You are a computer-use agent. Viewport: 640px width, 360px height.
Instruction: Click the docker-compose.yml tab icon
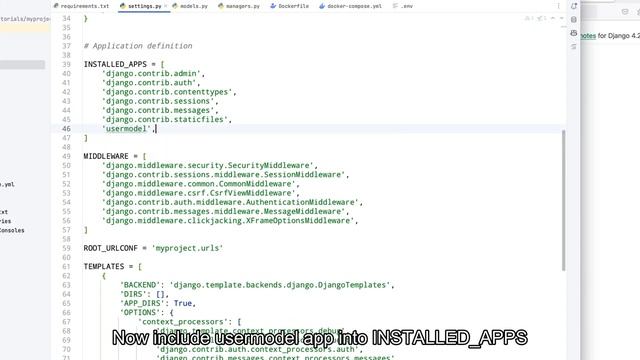(322, 6)
